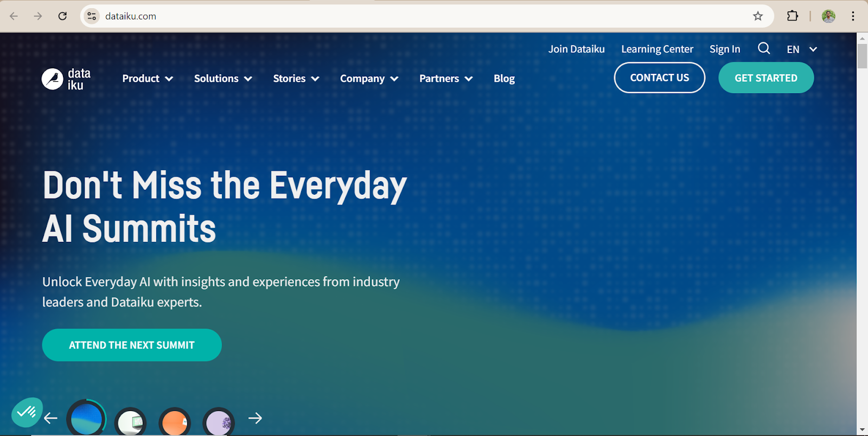The image size is (868, 436).
Task: Open site search with the magnifier icon
Action: [764, 49]
